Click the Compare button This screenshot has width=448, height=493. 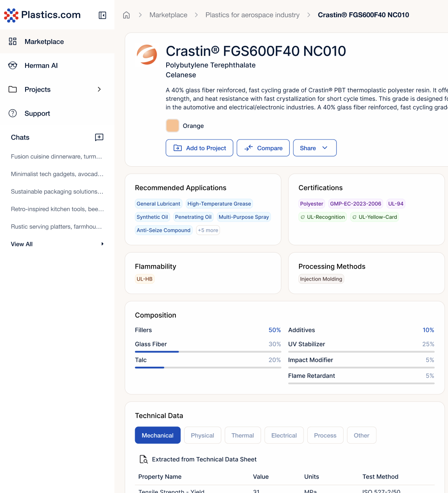pos(263,148)
